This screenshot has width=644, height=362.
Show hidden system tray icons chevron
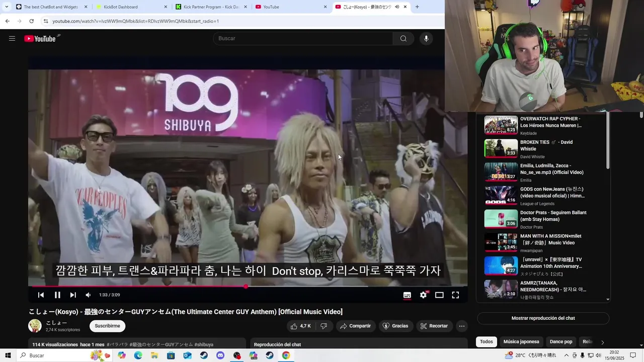(567, 355)
